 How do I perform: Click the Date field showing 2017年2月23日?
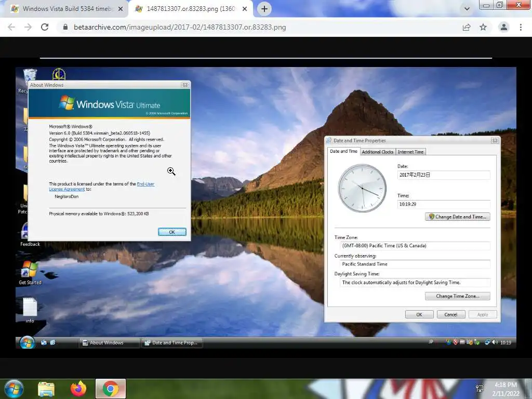(444, 175)
